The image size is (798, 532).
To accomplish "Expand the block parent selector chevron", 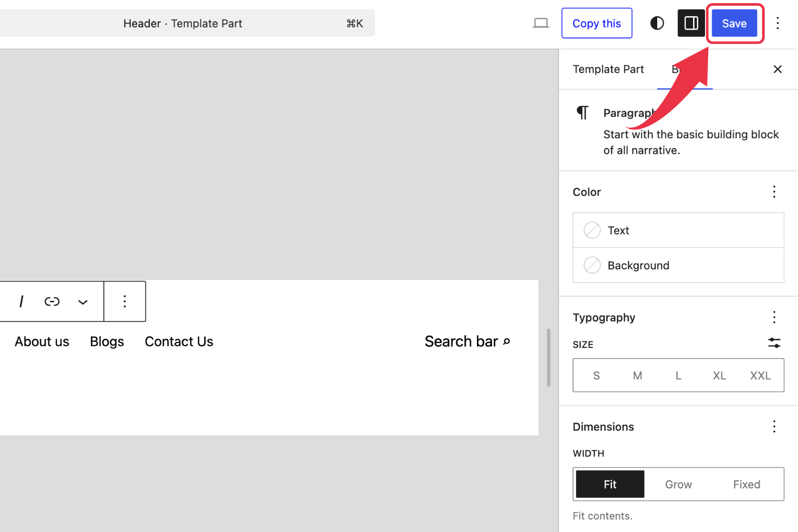I will pos(83,301).
